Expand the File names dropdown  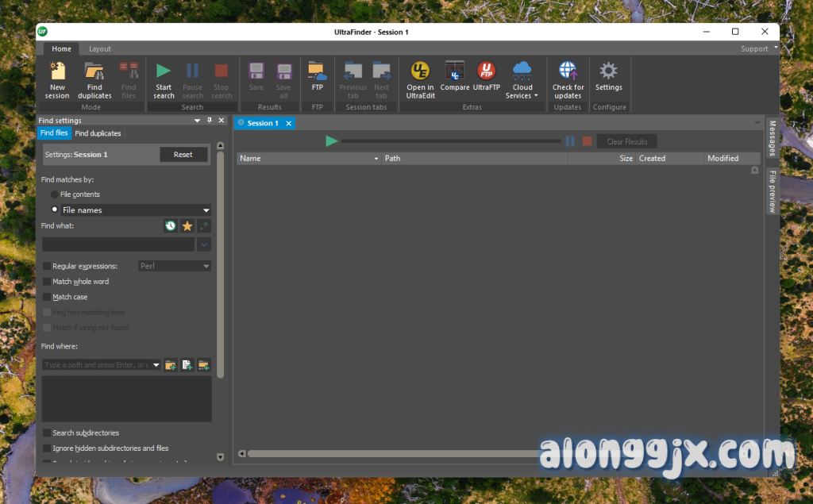pos(206,210)
